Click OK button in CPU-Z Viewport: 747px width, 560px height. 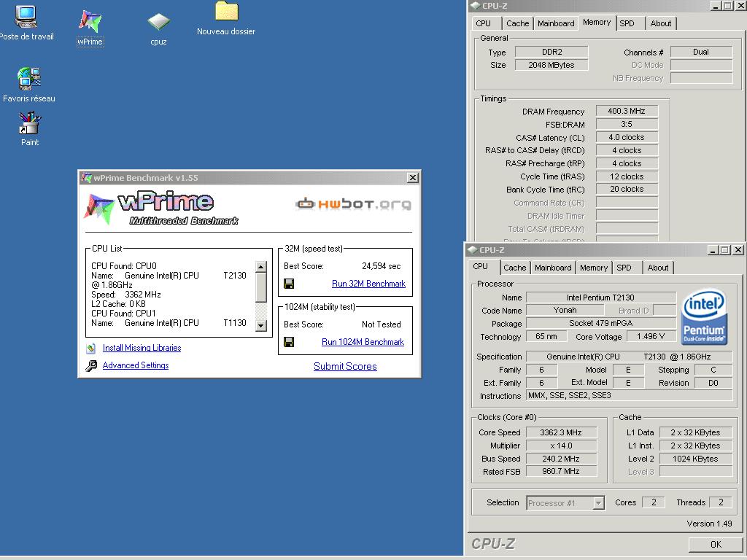click(x=716, y=544)
